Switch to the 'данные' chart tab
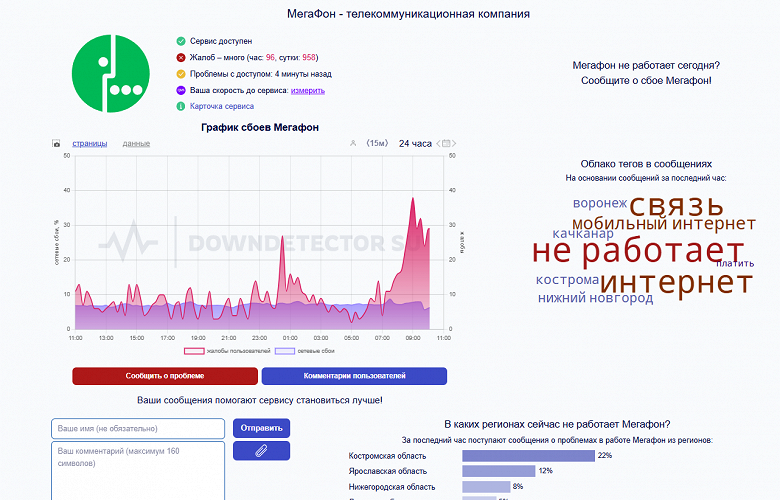 point(136,143)
